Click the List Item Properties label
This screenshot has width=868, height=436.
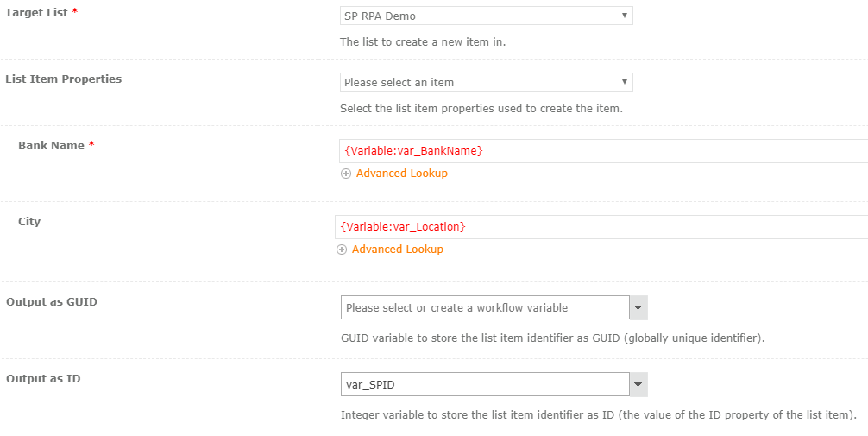(64, 79)
